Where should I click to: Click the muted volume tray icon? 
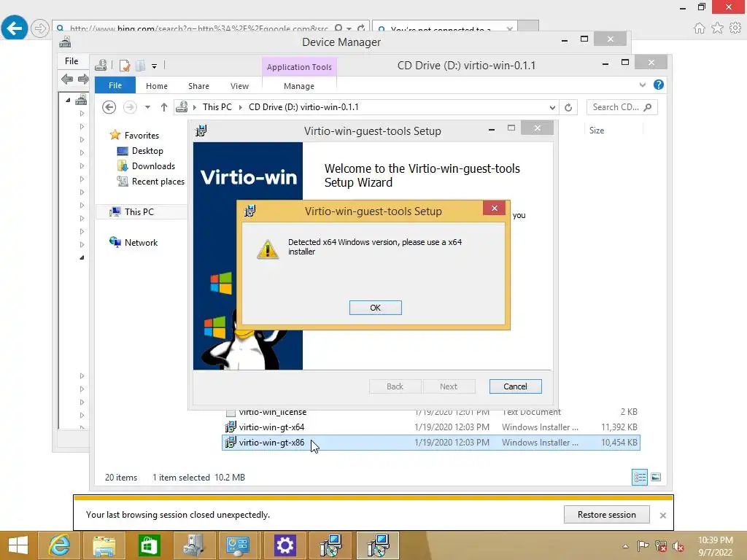pos(678,545)
